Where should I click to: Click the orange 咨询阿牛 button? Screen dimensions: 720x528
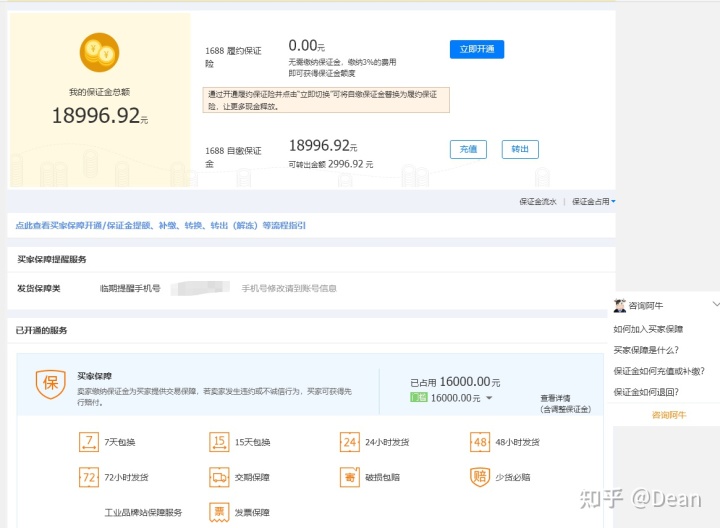pyautogui.click(x=669, y=415)
